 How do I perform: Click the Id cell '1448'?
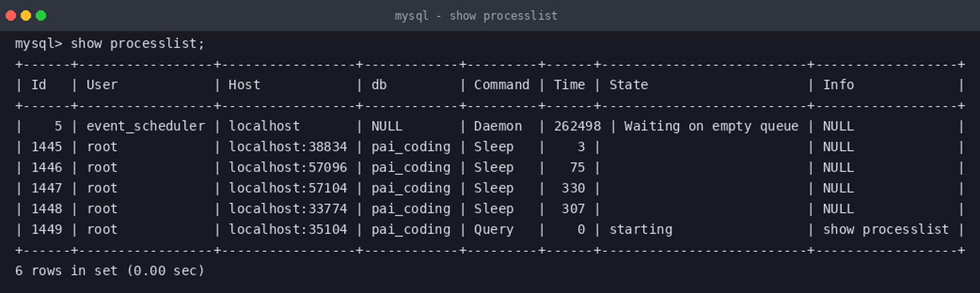coord(47,209)
